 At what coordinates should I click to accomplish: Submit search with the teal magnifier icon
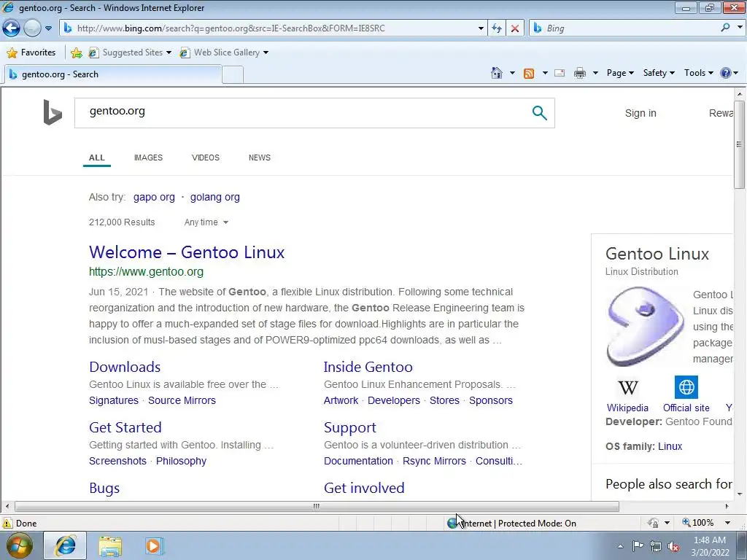pyautogui.click(x=539, y=113)
